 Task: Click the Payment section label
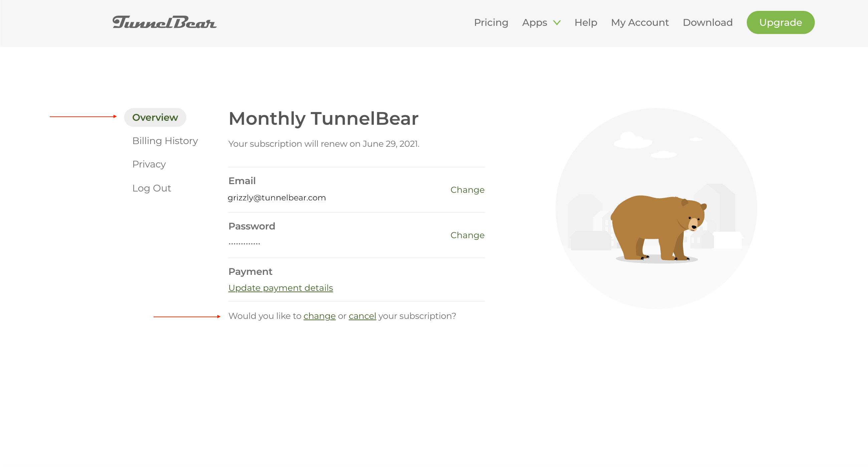[x=250, y=272]
